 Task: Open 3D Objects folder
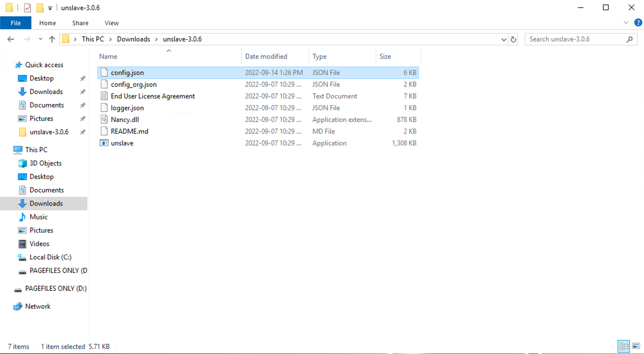(45, 163)
